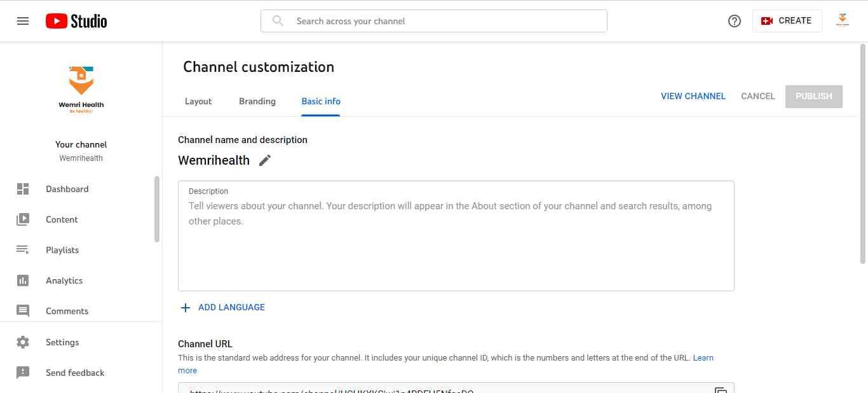The height and width of the screenshot is (393, 868).
Task: Go to Content in the sidebar
Action: (62, 219)
